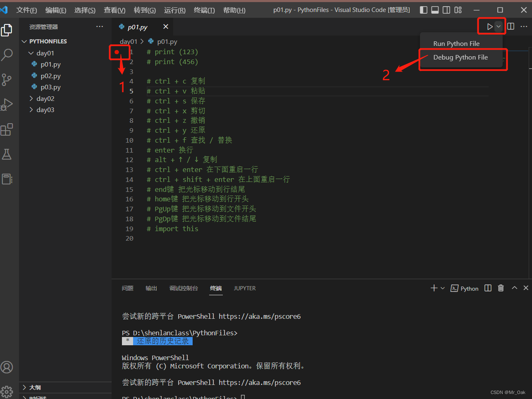Switch to the 问题 panel tab

(x=127, y=288)
